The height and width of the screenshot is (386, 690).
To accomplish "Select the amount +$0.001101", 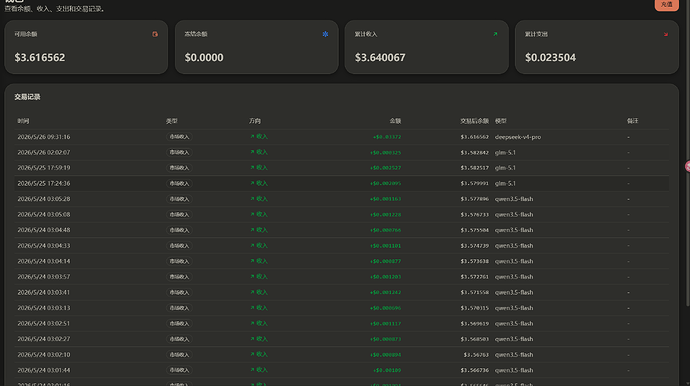I will point(385,246).
